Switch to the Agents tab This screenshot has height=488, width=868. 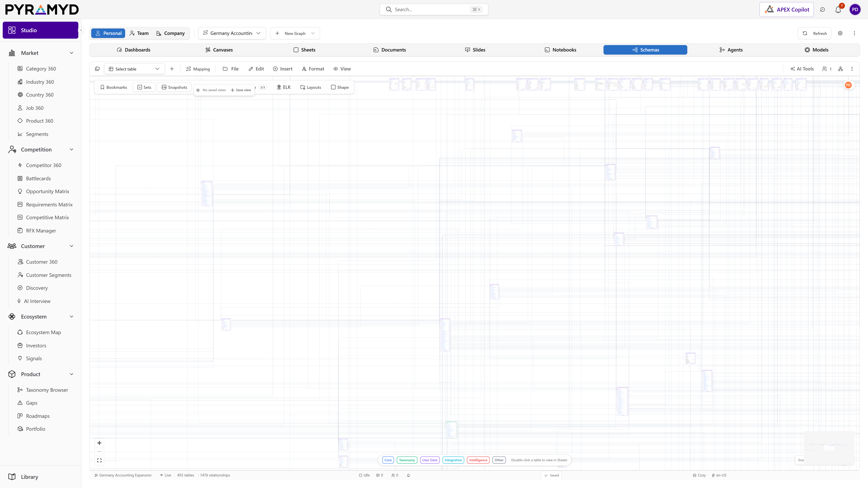(x=731, y=50)
